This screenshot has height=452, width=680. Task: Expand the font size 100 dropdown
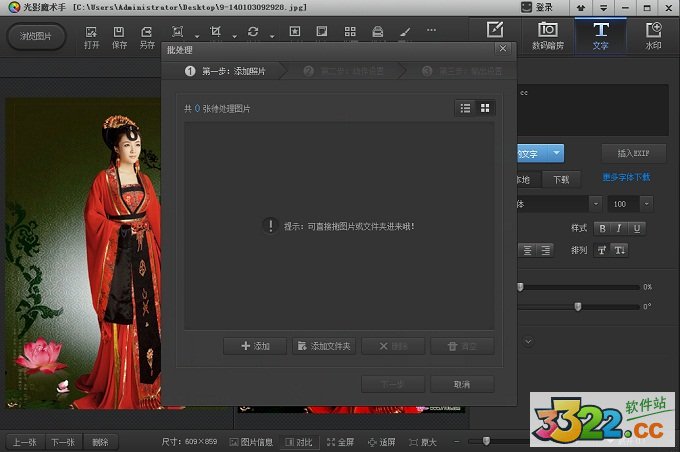tap(646, 203)
